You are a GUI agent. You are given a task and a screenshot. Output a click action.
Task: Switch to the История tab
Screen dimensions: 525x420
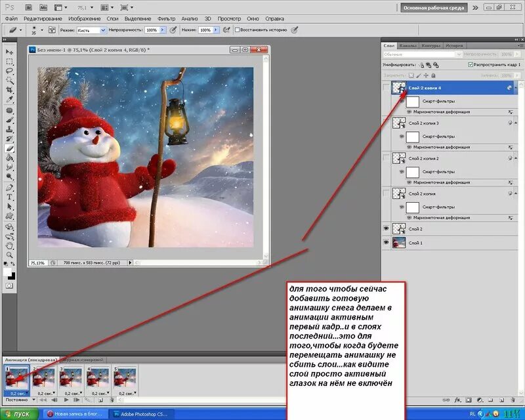tap(454, 45)
